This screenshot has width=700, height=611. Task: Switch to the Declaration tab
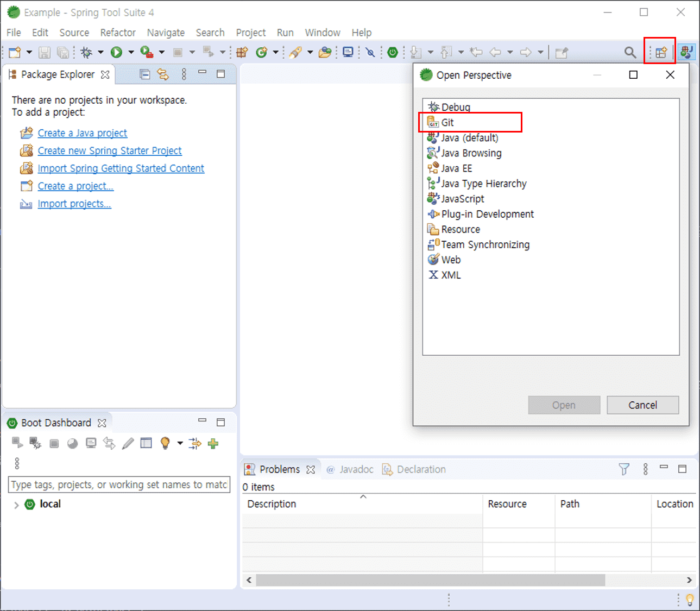point(414,469)
